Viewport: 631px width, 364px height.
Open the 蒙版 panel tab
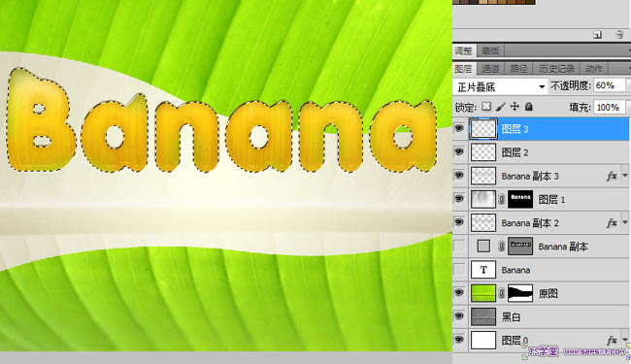[x=490, y=50]
